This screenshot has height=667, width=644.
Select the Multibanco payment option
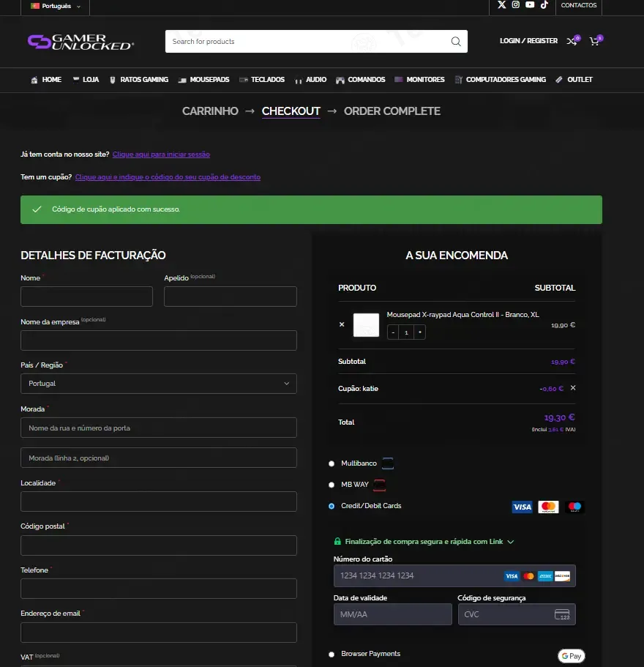tap(332, 463)
